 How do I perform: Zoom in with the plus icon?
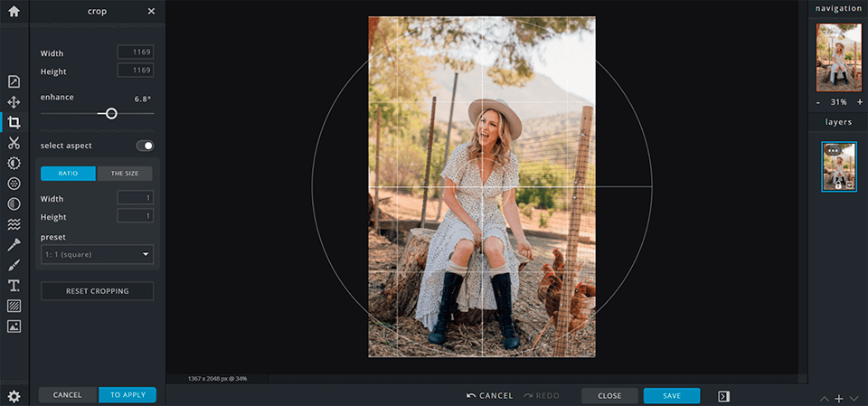[x=860, y=102]
